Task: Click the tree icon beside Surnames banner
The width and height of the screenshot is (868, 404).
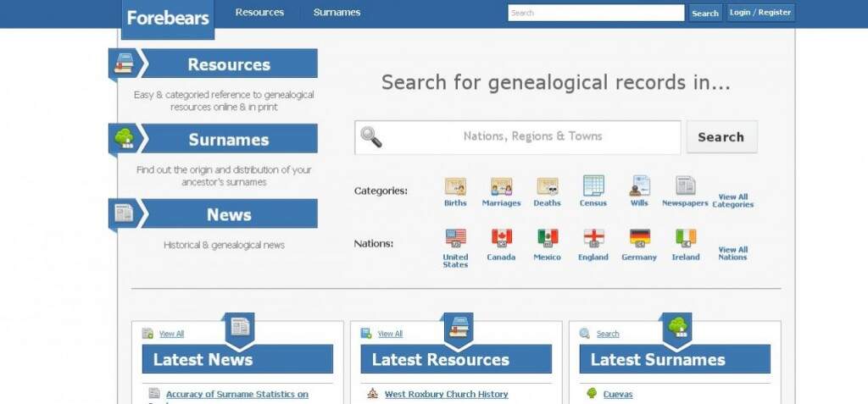Action: [124, 138]
